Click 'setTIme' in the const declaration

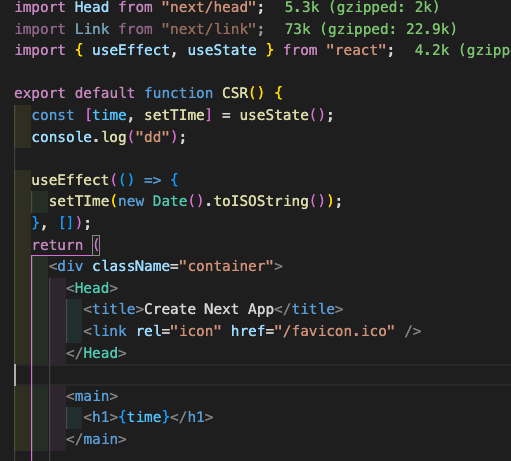[x=174, y=115]
